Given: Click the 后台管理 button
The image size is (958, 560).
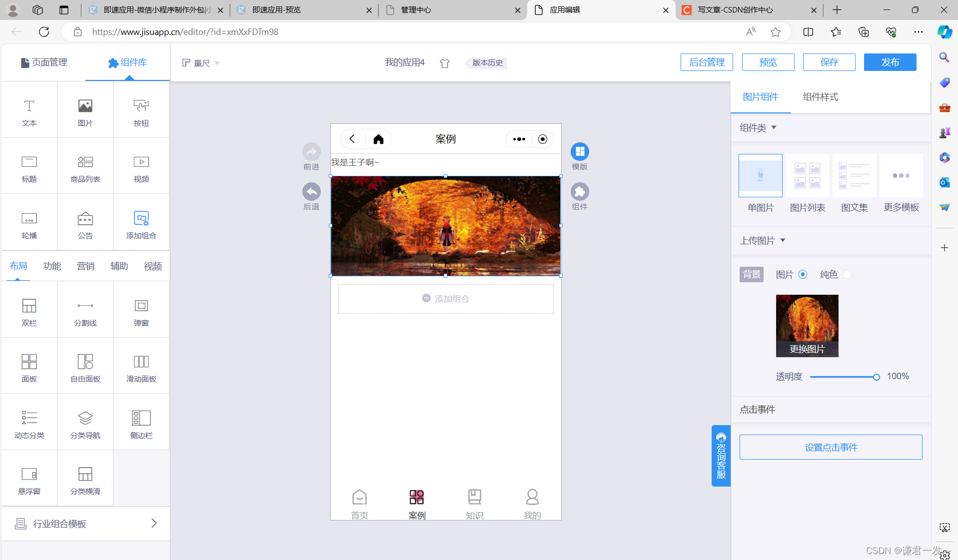Looking at the screenshot, I should (707, 62).
